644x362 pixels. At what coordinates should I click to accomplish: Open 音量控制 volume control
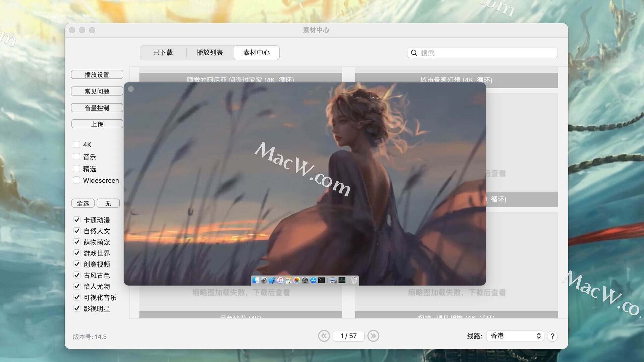pyautogui.click(x=97, y=108)
